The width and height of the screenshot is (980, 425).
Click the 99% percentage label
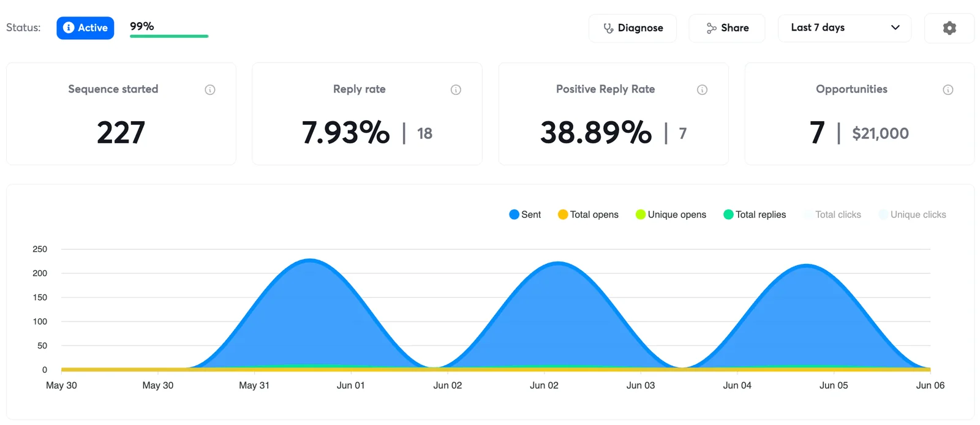pyautogui.click(x=142, y=26)
